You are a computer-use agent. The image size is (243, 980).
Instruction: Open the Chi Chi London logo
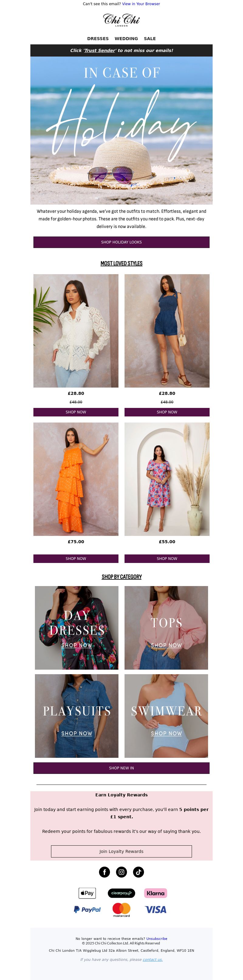pos(121,20)
